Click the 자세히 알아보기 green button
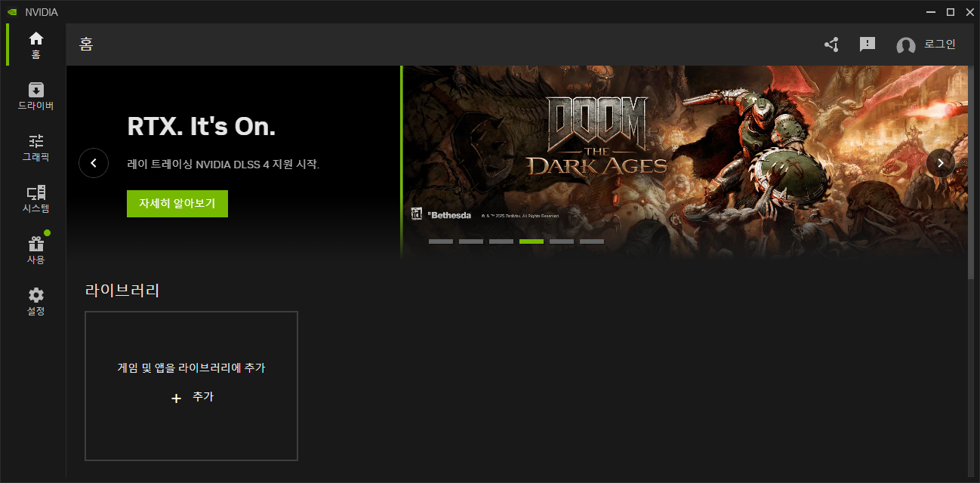980x483 pixels. (x=177, y=204)
